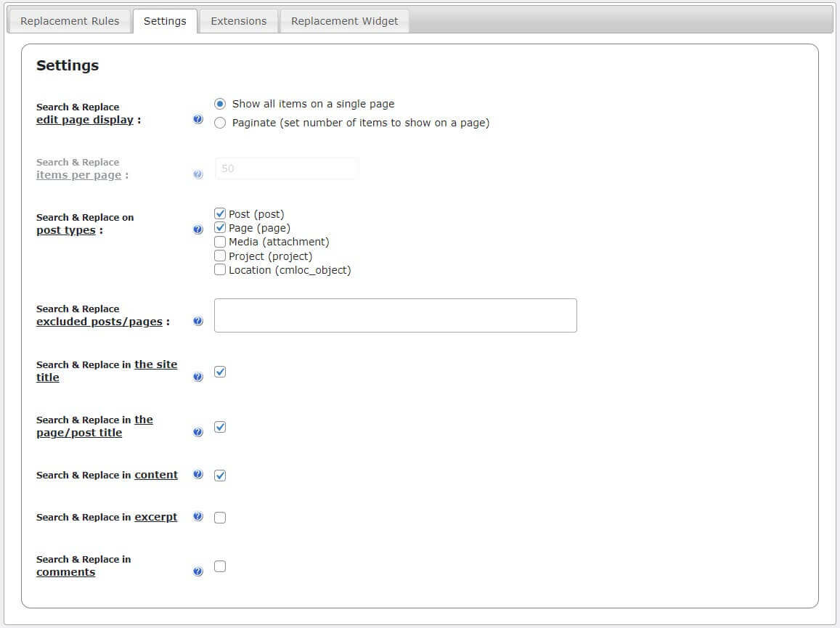The width and height of the screenshot is (840, 628).
Task: Open help icon for edit page display
Action: tap(197, 119)
